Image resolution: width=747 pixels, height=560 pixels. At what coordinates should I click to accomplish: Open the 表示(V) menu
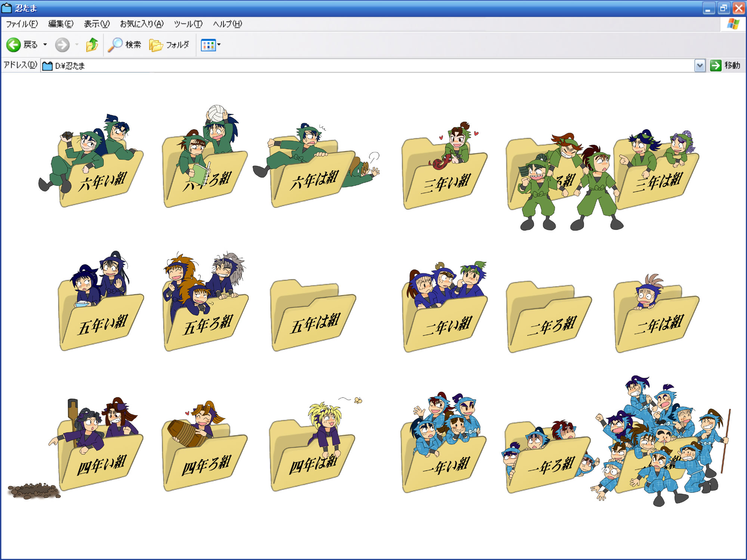point(97,24)
